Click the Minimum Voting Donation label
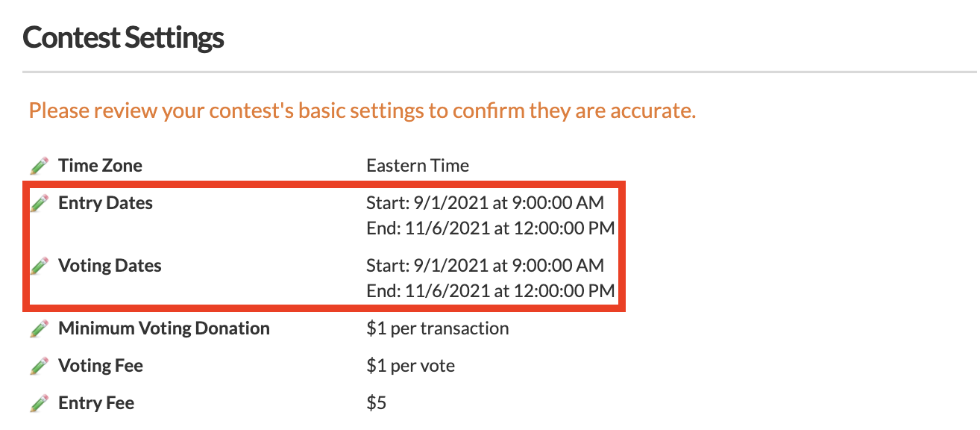980x430 pixels. coord(164,328)
